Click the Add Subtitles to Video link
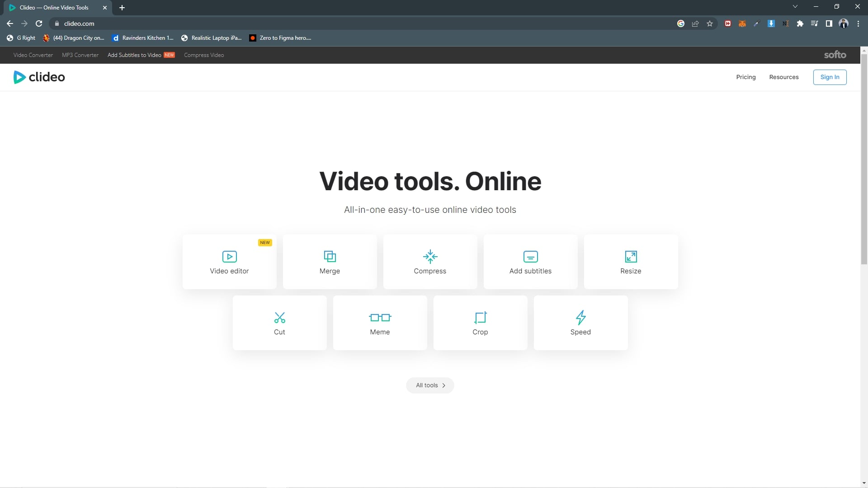This screenshot has height=488, width=868. tap(134, 55)
